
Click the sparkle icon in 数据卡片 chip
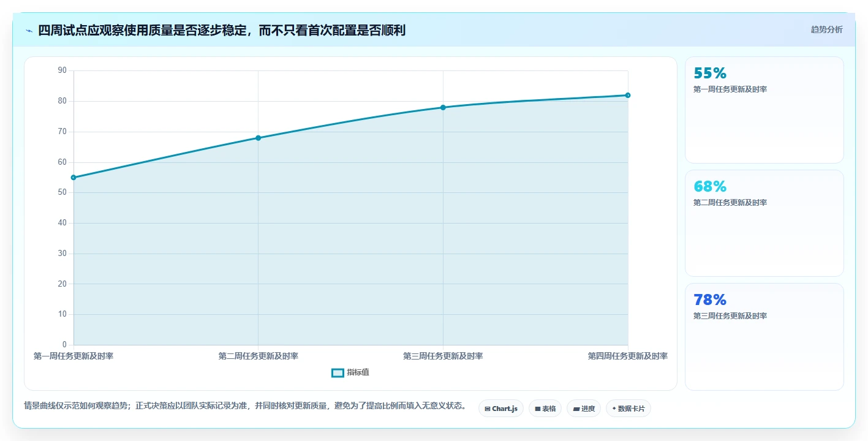pyautogui.click(x=614, y=408)
